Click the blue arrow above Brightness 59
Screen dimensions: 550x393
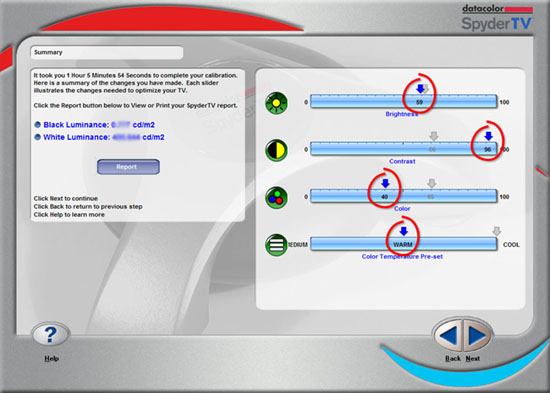pyautogui.click(x=420, y=89)
